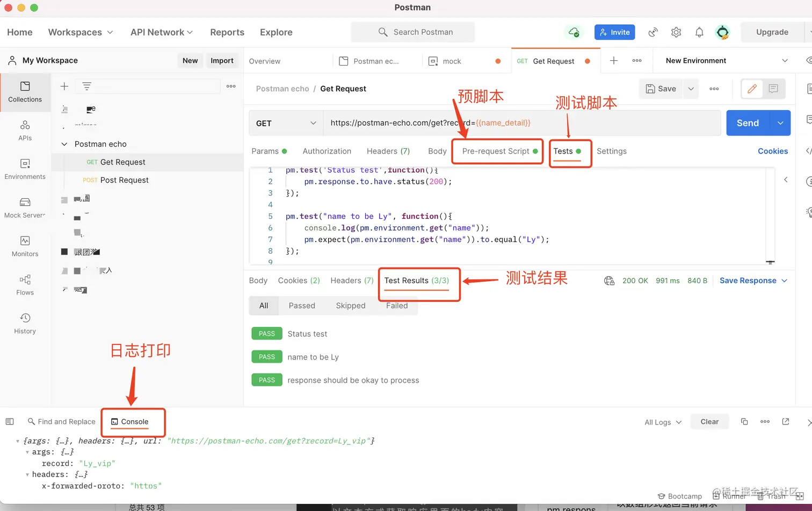Screen dimensions: 812x511
Task: Switch to the Params tab
Action: tap(269, 152)
